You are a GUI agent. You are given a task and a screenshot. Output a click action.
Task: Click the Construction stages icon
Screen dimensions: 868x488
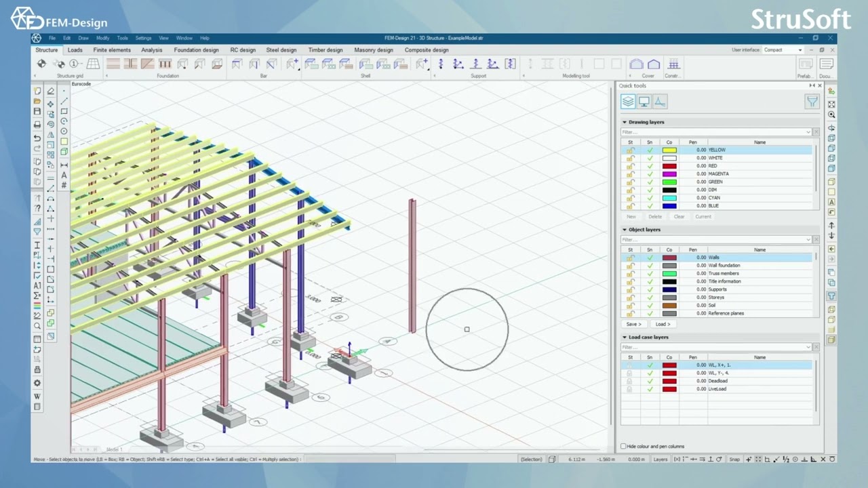click(x=673, y=64)
